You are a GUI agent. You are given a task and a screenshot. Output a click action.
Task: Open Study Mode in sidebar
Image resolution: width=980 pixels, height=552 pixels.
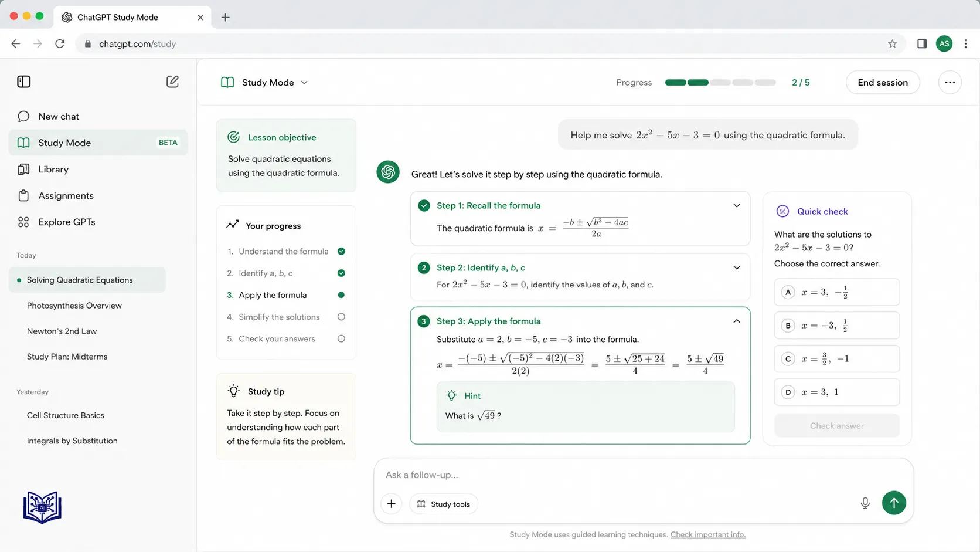click(x=98, y=143)
